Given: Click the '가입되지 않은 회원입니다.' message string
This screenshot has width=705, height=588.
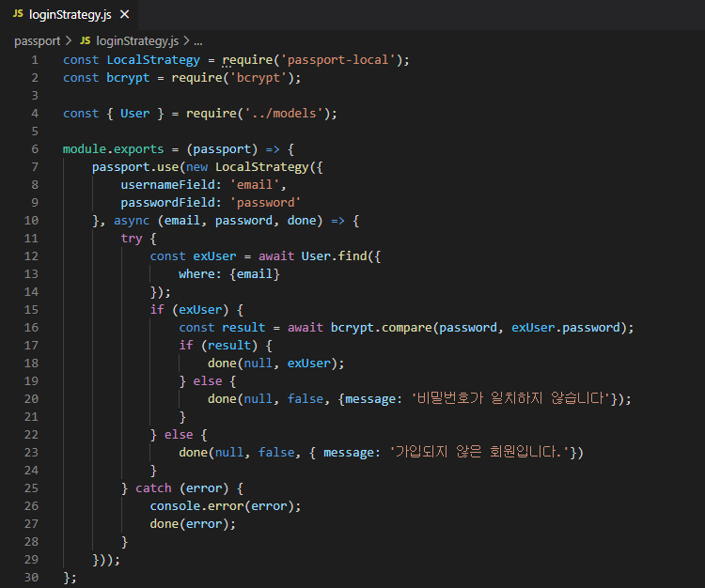Looking at the screenshot, I should click(x=479, y=452).
